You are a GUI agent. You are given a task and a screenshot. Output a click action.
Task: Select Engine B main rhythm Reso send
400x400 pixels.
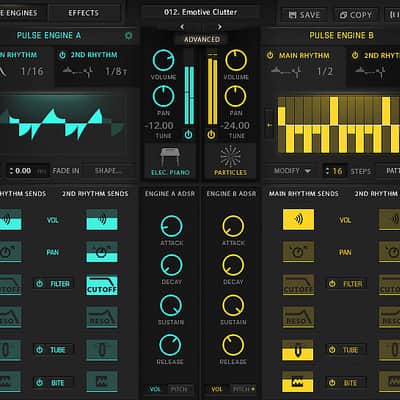tap(298, 317)
